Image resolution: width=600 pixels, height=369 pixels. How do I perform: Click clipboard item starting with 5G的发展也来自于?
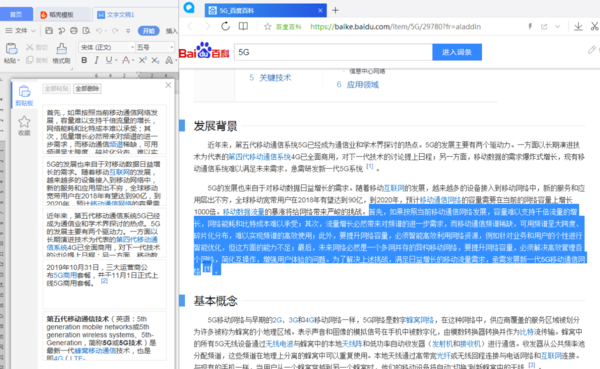pos(104,181)
